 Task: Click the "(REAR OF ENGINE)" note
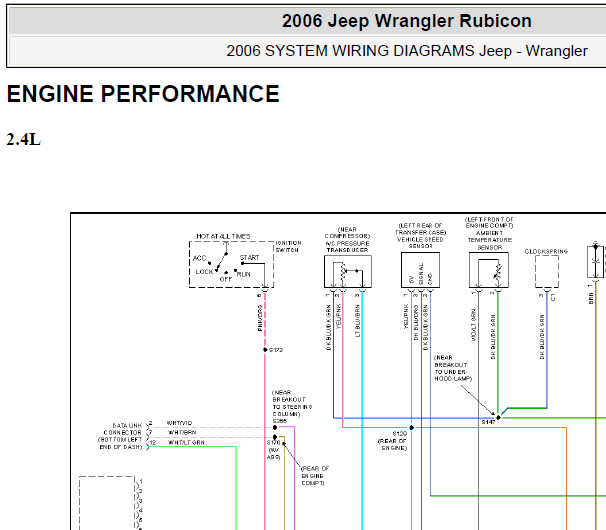pyautogui.click(x=392, y=445)
